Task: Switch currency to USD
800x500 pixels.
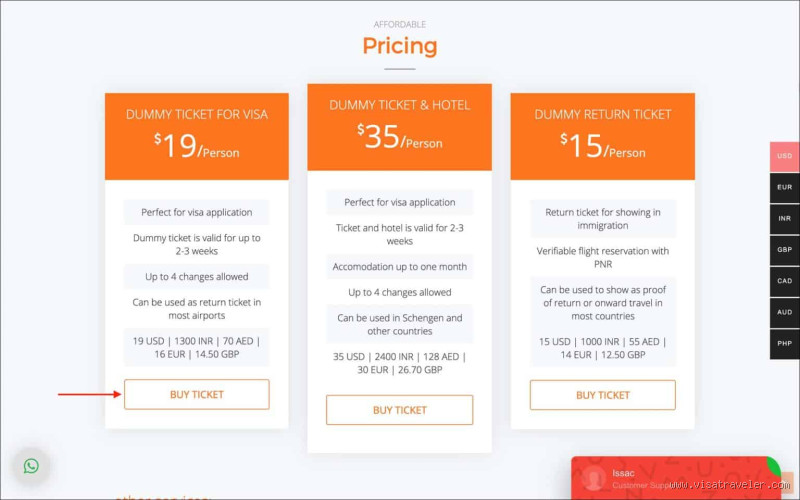Action: 785,156
